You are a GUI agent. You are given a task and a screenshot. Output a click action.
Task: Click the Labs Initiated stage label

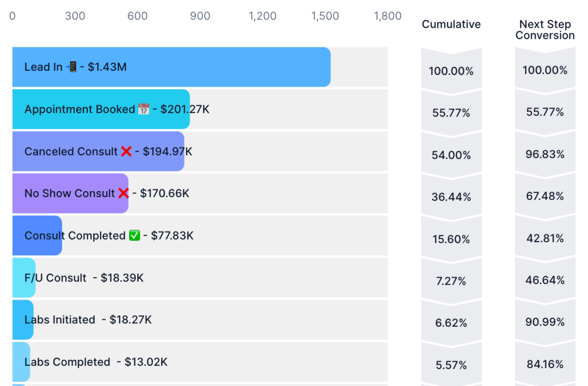coord(60,320)
